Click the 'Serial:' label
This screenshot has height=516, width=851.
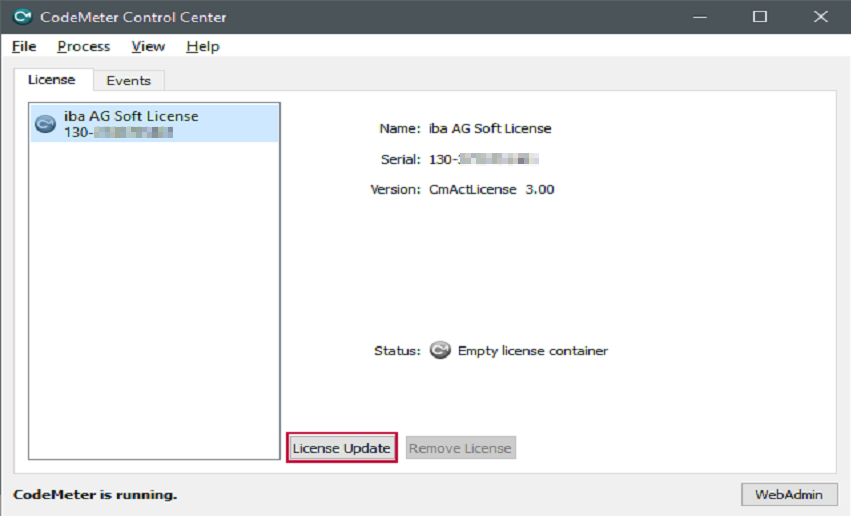[x=401, y=159]
